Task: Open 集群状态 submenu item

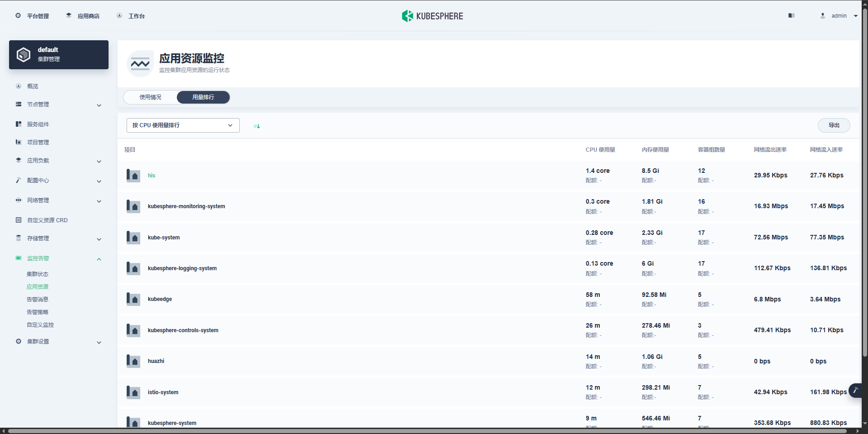Action: tap(38, 274)
